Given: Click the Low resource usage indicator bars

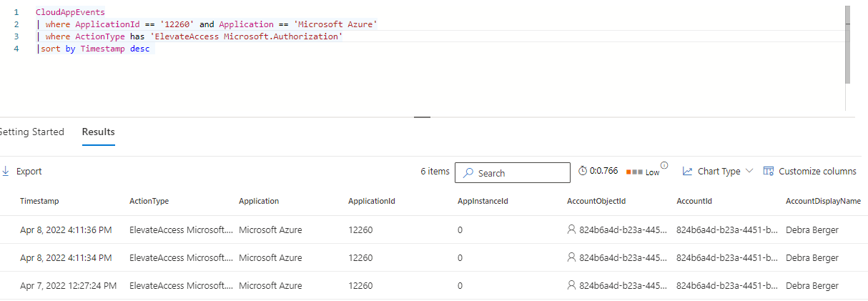Looking at the screenshot, I should pyautogui.click(x=634, y=172).
